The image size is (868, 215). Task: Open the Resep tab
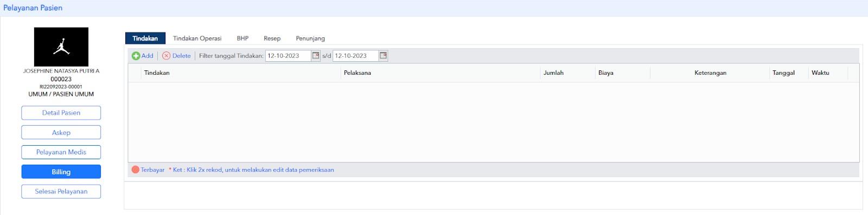272,38
